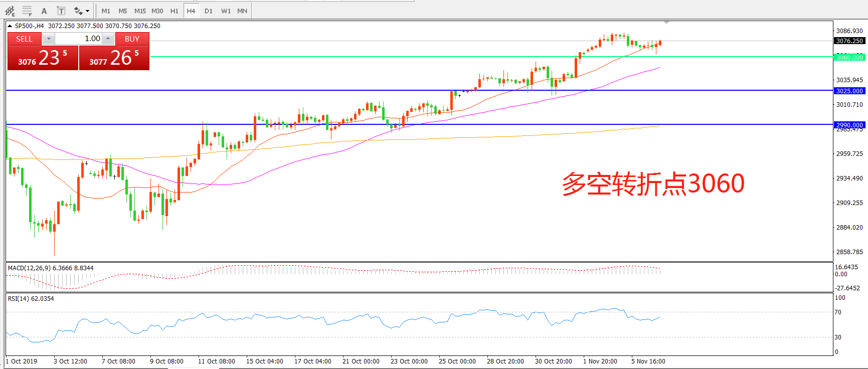
Task: Select the Fibonacci retracement tool
Action: [27, 11]
